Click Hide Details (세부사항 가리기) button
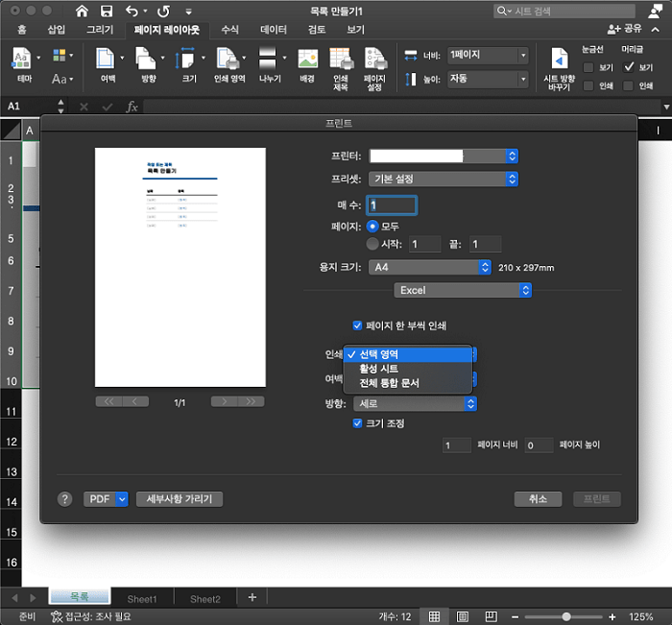Viewport: 672px width, 625px height. pyautogui.click(x=180, y=499)
